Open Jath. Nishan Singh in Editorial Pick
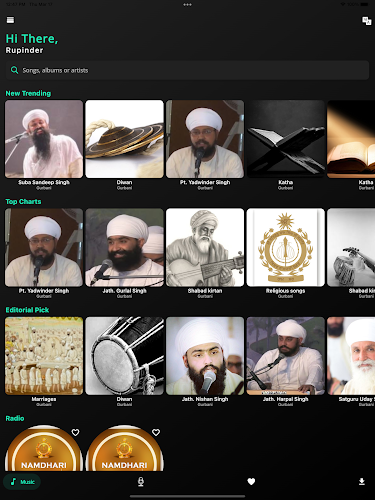 205,356
